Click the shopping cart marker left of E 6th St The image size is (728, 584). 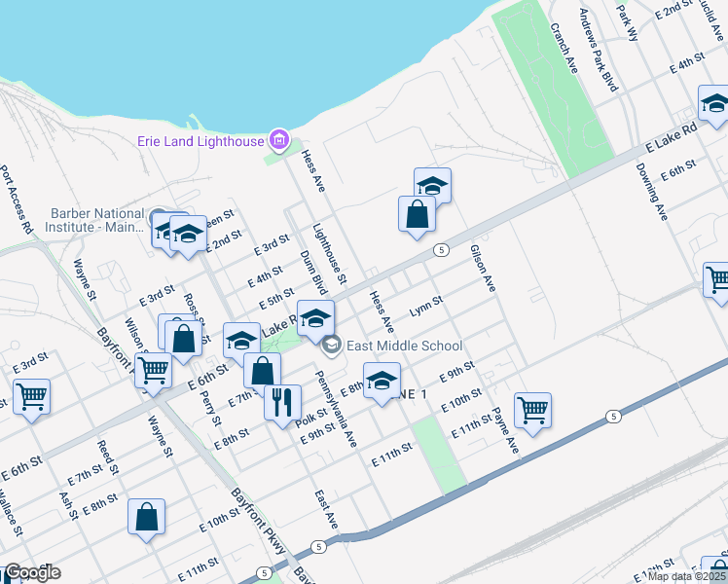coord(32,396)
